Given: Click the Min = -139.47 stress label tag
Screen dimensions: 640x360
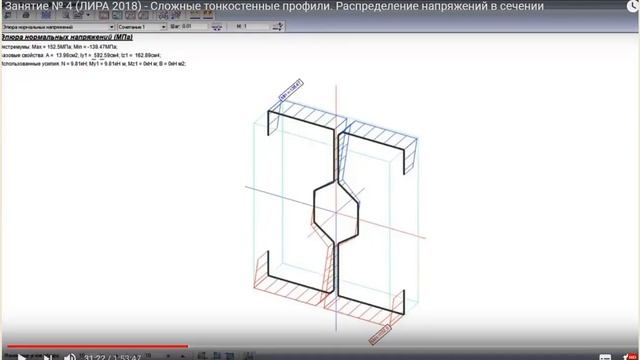Looking at the screenshot, I should 291,90.
